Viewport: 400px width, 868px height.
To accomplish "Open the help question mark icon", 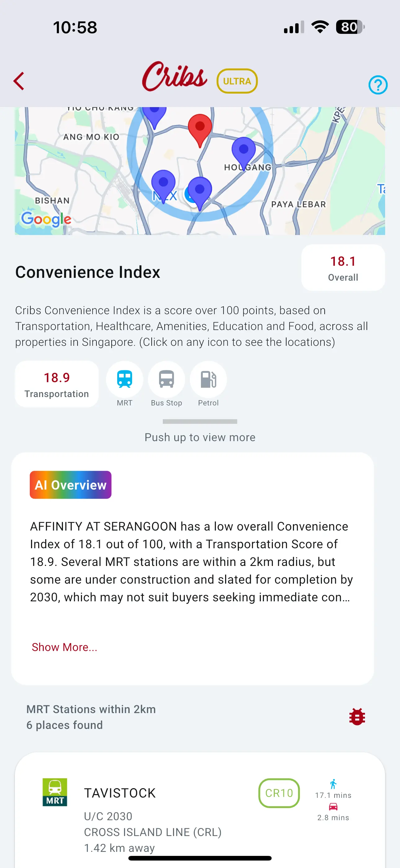I will pos(378,84).
